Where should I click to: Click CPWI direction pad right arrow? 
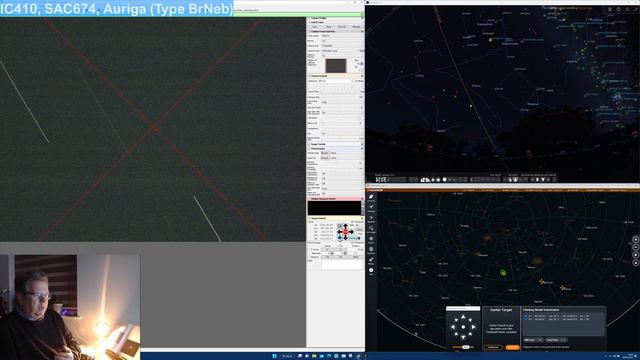coord(473,327)
